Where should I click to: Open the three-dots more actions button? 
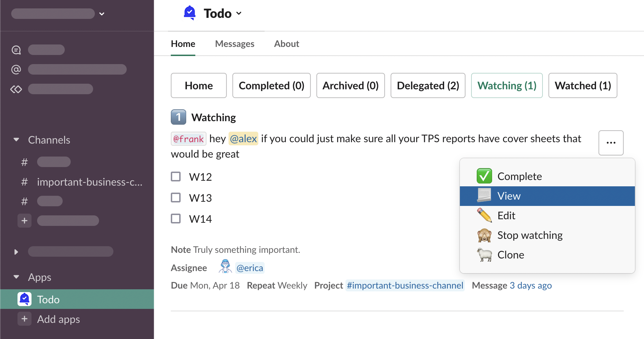(611, 143)
